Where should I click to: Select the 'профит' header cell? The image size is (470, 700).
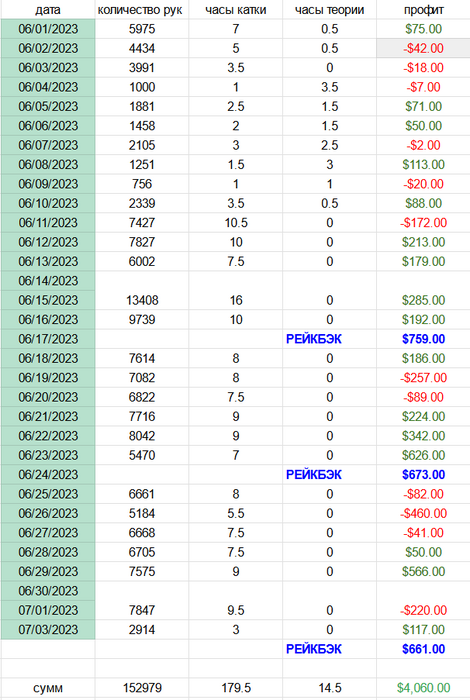(x=423, y=9)
